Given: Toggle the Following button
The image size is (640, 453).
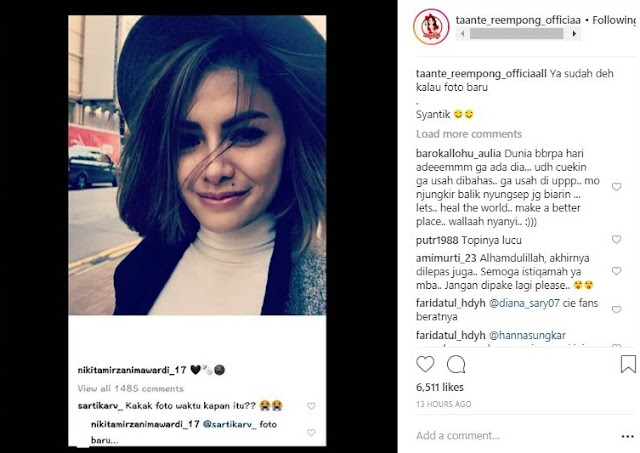Looking at the screenshot, I should pos(616,20).
